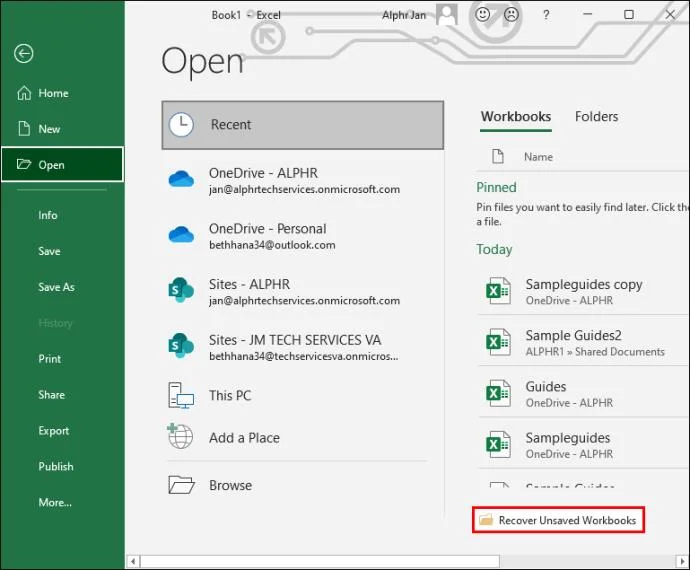Screen dimensions: 690x570
Task: Click the smiley face feedback icon
Action: click(483, 15)
